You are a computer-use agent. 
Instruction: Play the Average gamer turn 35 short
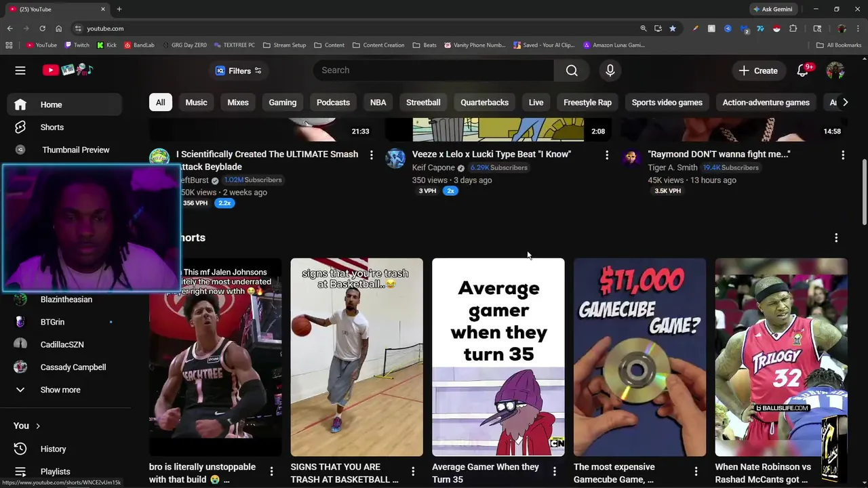498,357
